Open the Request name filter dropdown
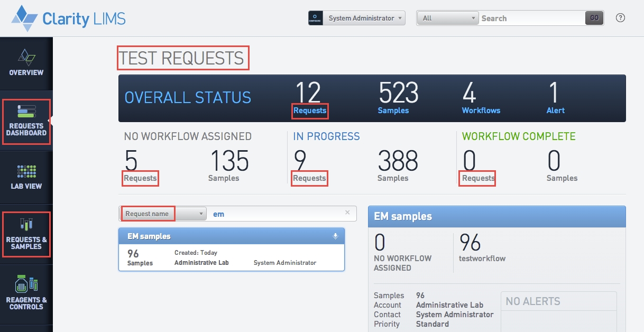 (x=163, y=214)
